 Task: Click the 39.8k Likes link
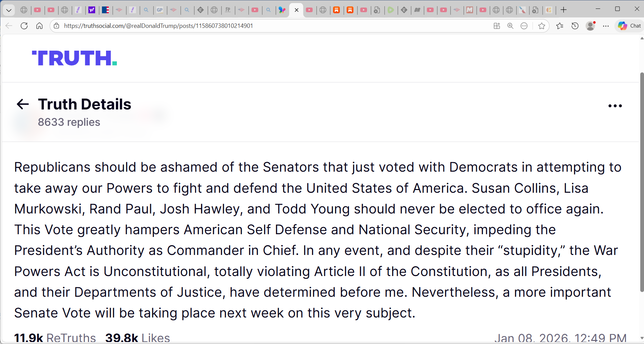pos(137,337)
